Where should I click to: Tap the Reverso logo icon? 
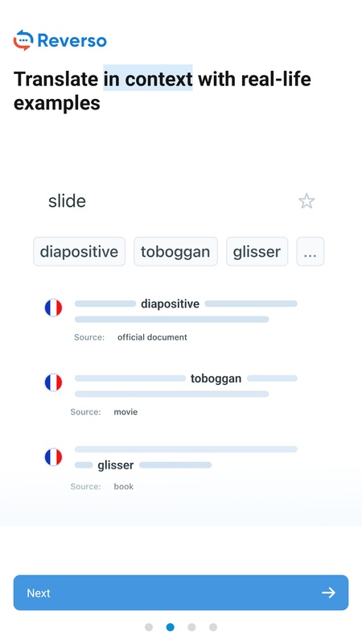pos(23,40)
